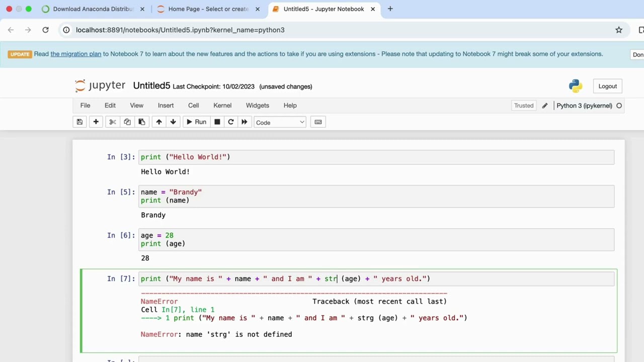The width and height of the screenshot is (644, 362).
Task: Cut selected cells with scissors icon
Action: tap(113, 122)
